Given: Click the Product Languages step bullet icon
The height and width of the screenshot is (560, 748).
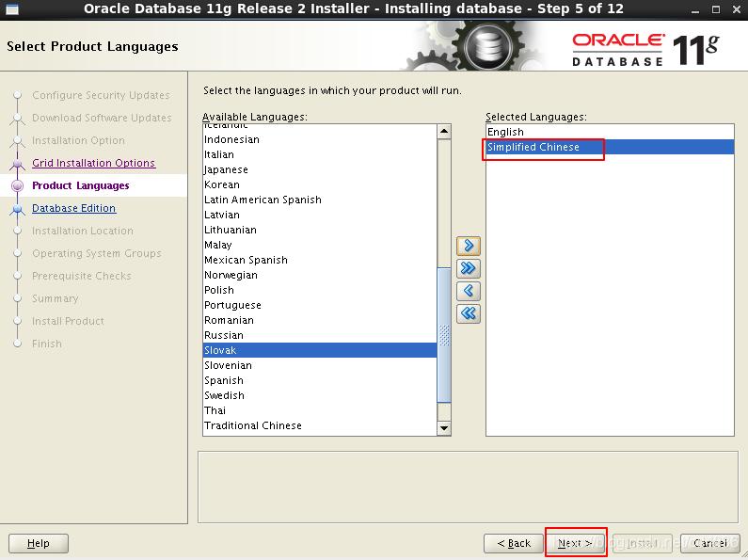Looking at the screenshot, I should coord(16,186).
